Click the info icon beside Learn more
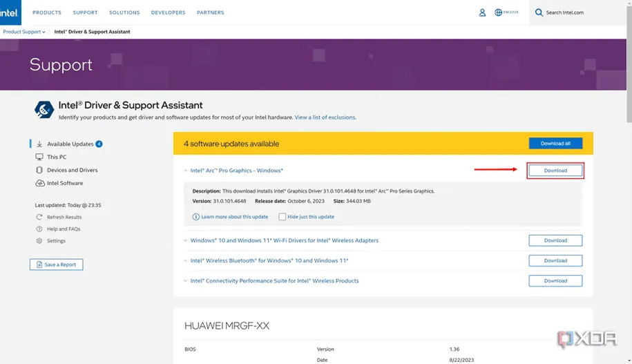Viewport: 632px width, 364px height. (x=196, y=217)
